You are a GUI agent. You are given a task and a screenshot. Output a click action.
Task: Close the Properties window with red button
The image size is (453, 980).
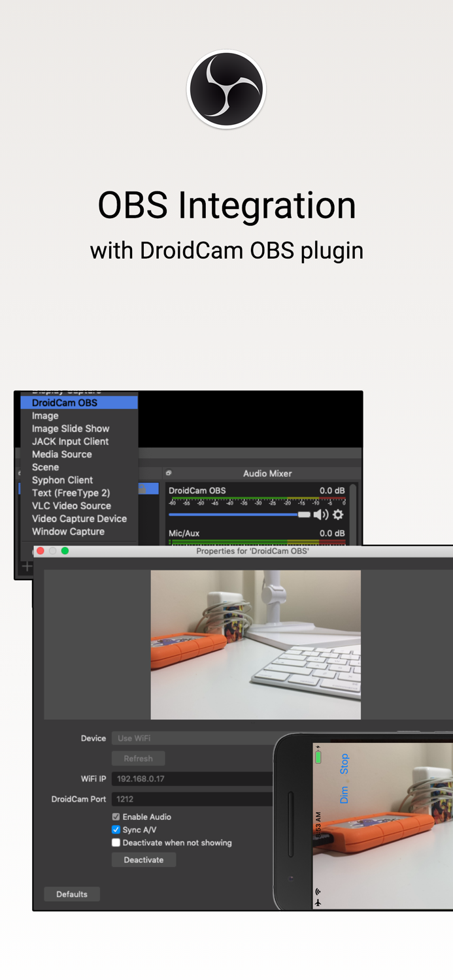[x=41, y=551]
